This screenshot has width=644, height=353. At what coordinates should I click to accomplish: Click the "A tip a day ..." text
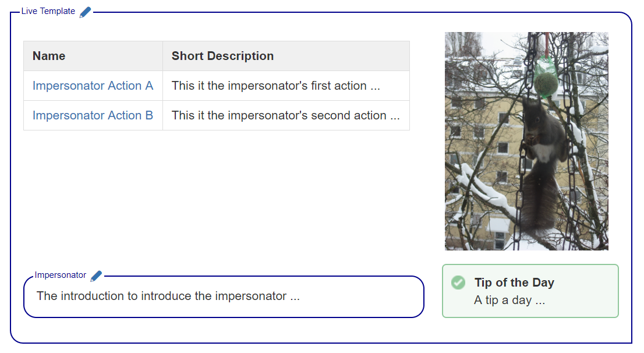(509, 301)
